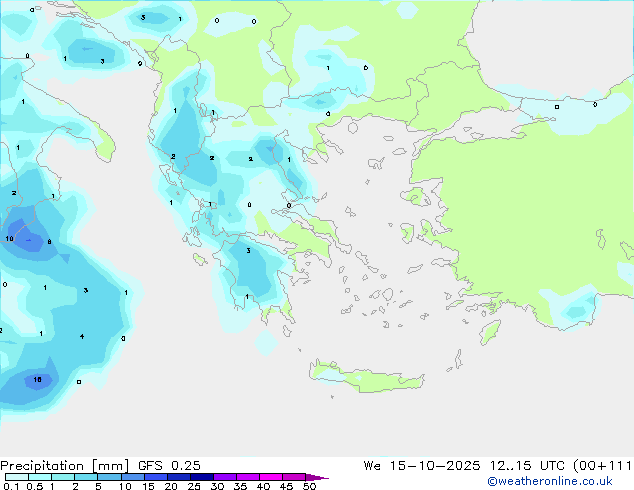Viewport: 634px width, 490px height.
Task: Select the 0.5–1 mm legend swatch
Action: pos(40,477)
